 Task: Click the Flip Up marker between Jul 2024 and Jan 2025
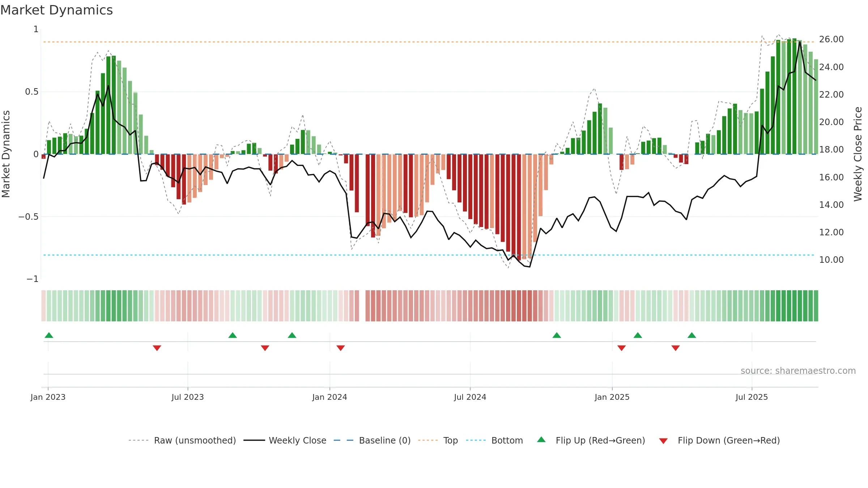(x=557, y=335)
